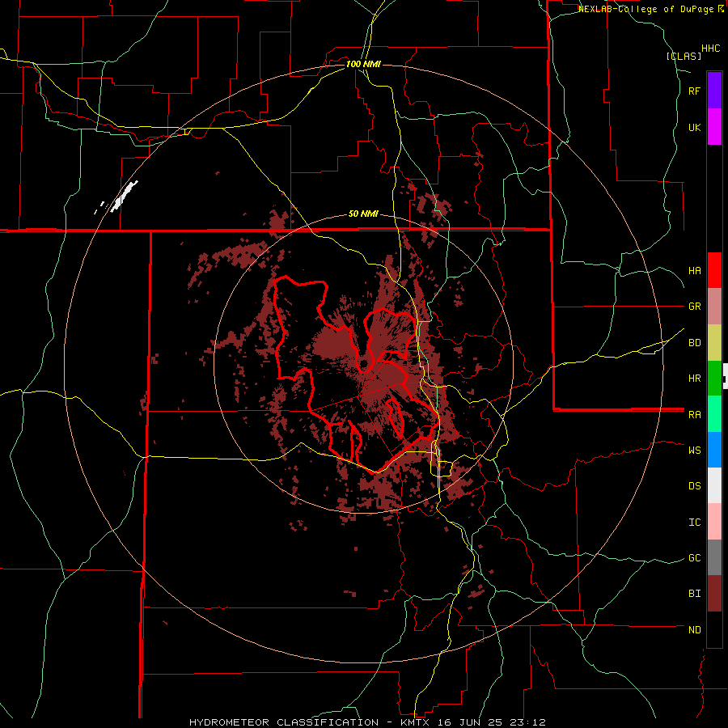Viewport: 728px width, 728px height.
Task: Click the light pink IC legend swatch
Action: 714,522
